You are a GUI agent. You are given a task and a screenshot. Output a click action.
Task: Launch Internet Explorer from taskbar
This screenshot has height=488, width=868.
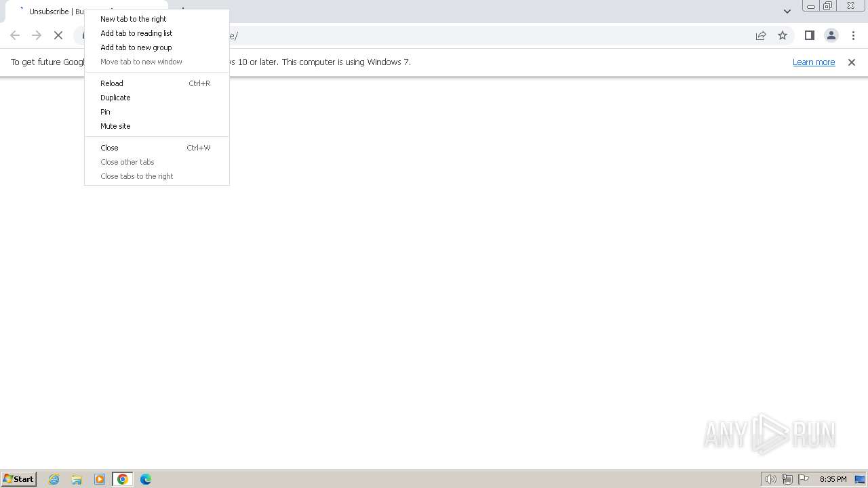click(x=54, y=479)
